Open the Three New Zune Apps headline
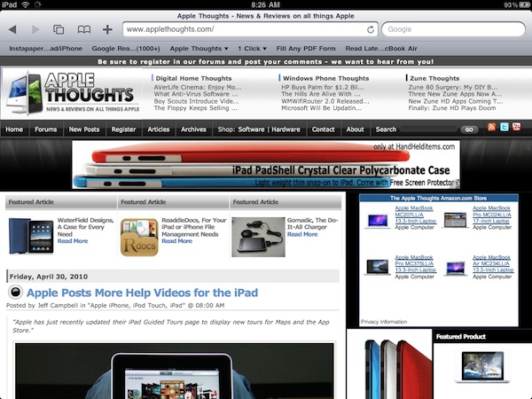 coord(455,94)
